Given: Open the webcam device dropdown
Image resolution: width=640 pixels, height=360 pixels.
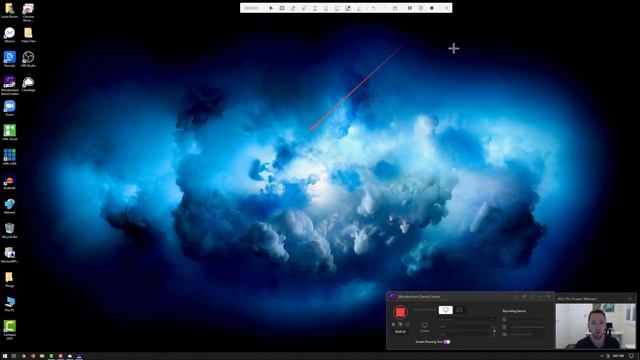Looking at the screenshot, I should point(527,327).
